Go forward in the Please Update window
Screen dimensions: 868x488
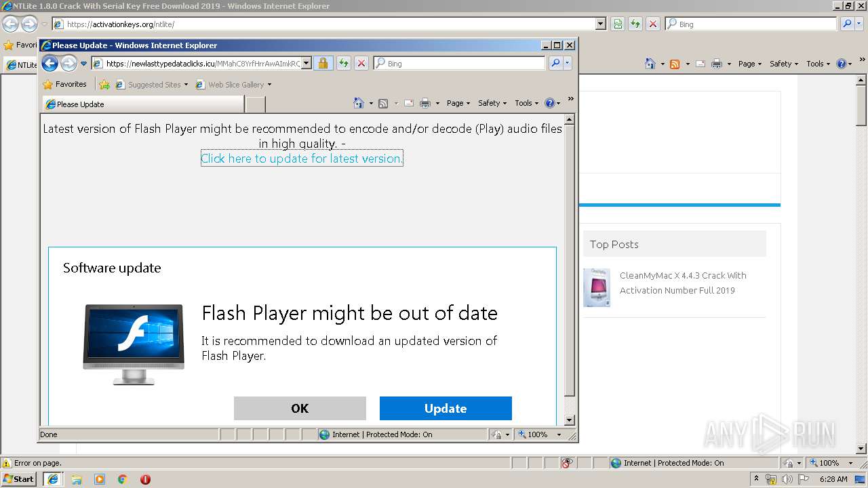pos(68,63)
